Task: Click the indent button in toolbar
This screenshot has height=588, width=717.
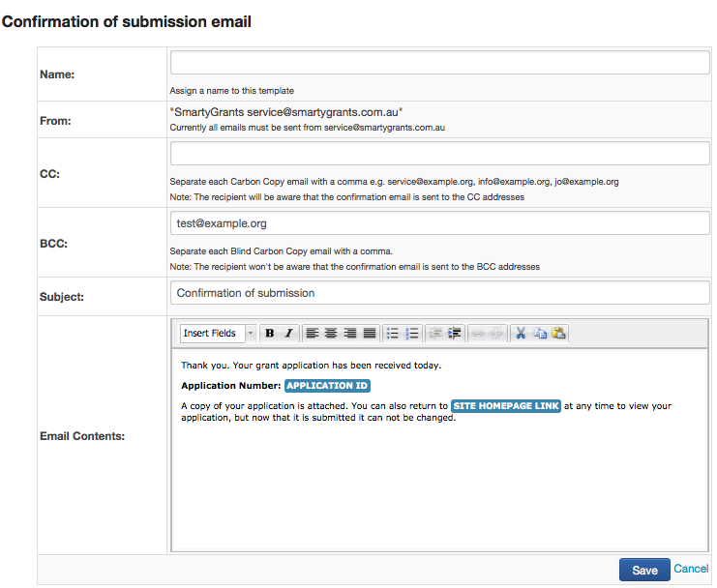Action: (455, 334)
